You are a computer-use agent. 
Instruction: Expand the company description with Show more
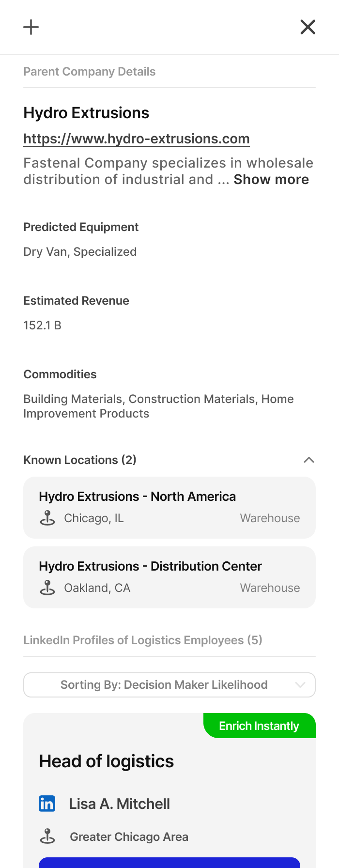click(x=271, y=179)
